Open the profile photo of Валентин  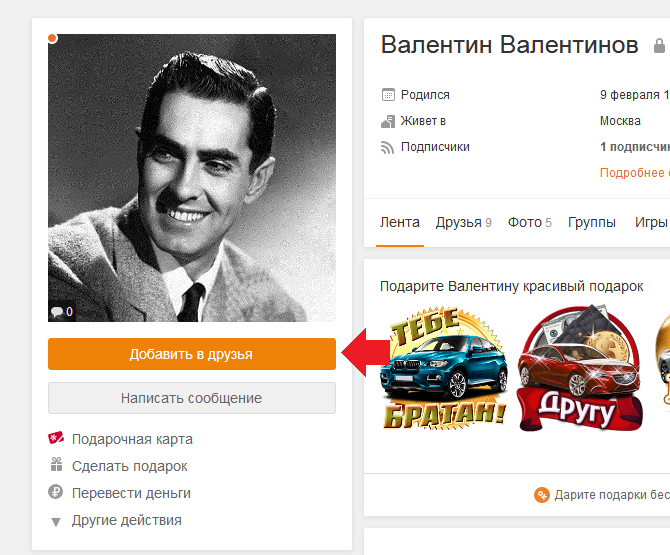[x=192, y=178]
